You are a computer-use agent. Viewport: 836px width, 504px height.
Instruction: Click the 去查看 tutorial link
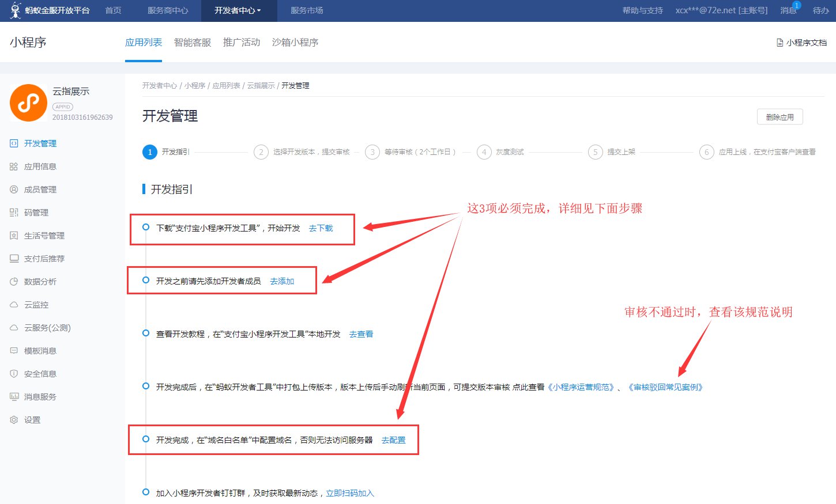361,334
